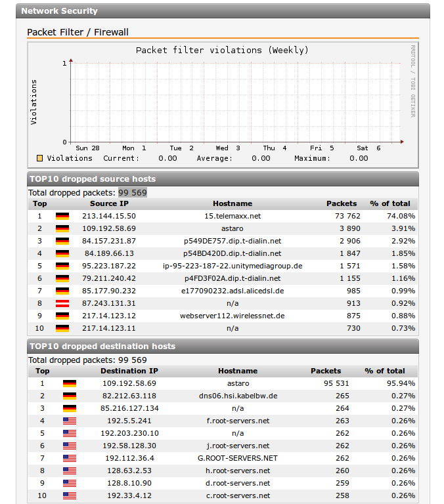Click the US flag beside 128.63.2.53
Viewport: 444px width, 504px height.
point(70,471)
